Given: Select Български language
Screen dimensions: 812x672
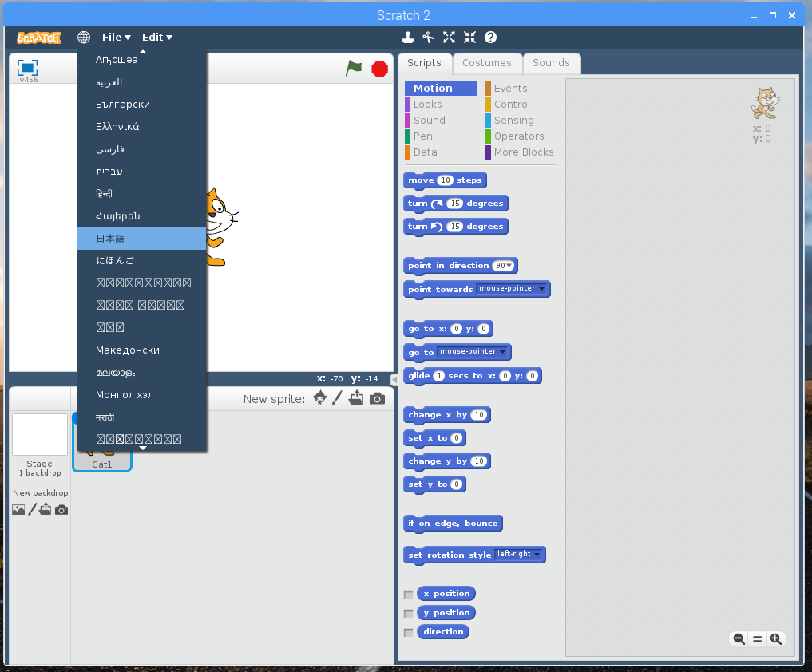Looking at the screenshot, I should point(141,104).
